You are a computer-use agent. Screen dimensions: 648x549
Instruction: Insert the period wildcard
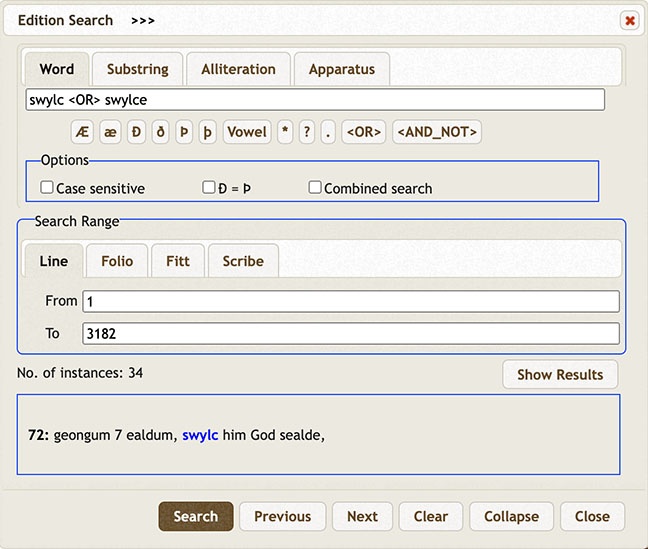point(328,132)
